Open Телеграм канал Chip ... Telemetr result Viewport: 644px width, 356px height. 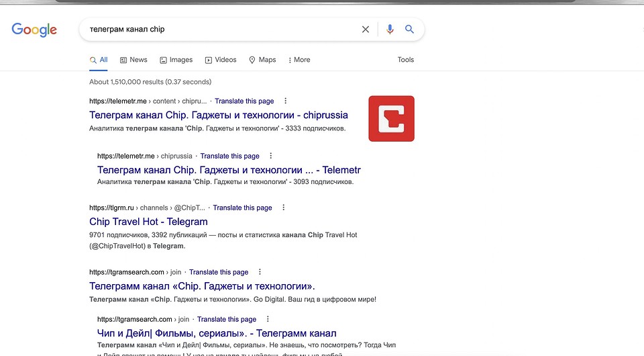click(229, 170)
